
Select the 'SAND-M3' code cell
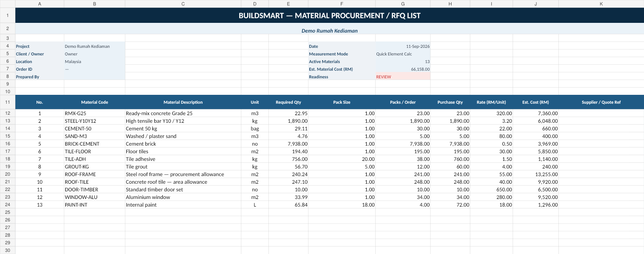95,136
